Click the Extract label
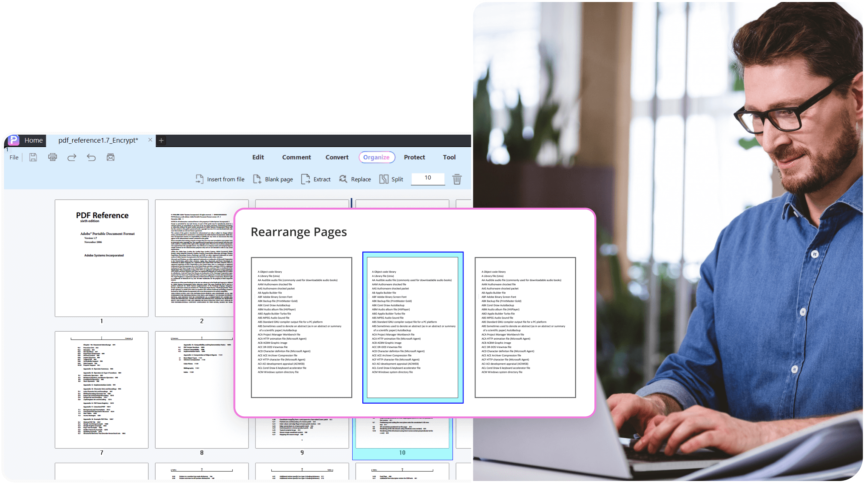 click(322, 180)
